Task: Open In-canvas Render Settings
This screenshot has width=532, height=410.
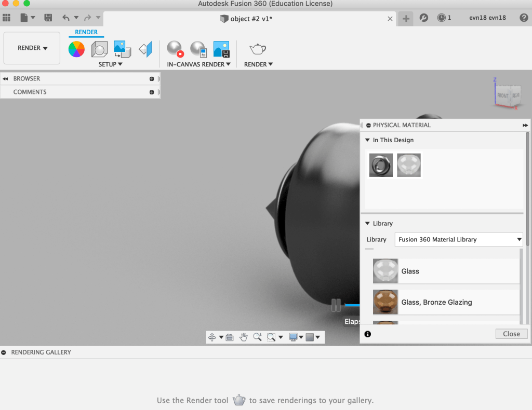Action: tap(198, 49)
